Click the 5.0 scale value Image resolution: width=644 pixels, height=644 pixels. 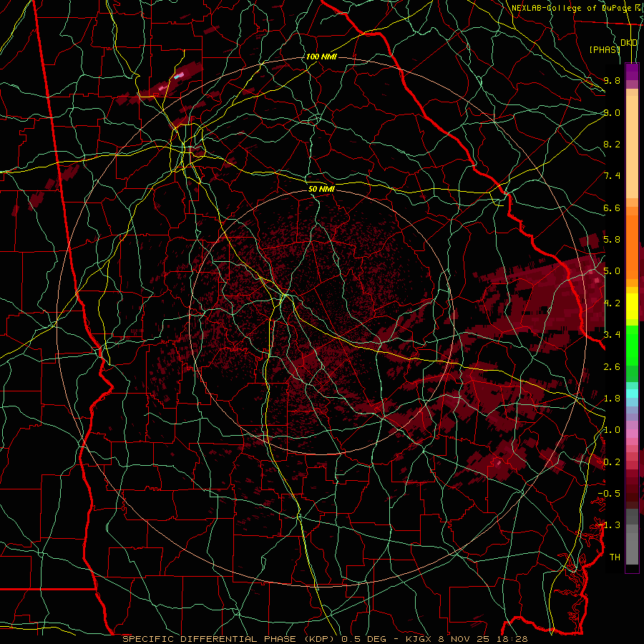pos(612,271)
